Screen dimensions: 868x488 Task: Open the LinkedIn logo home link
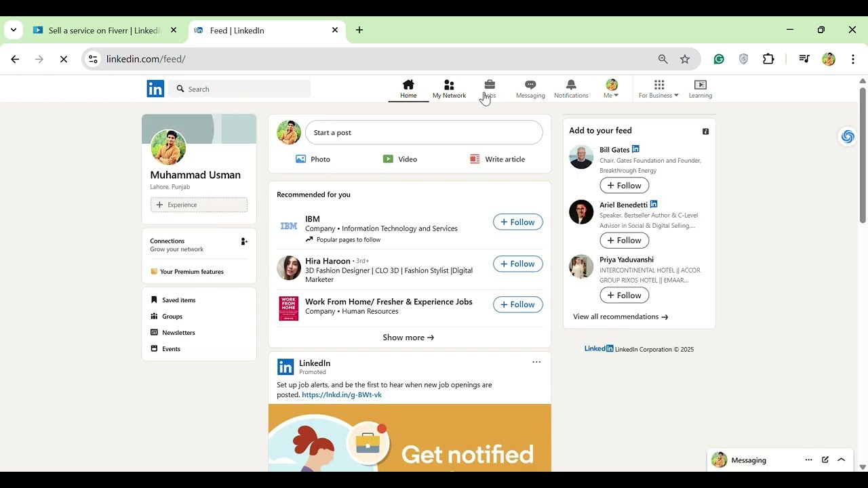155,89
